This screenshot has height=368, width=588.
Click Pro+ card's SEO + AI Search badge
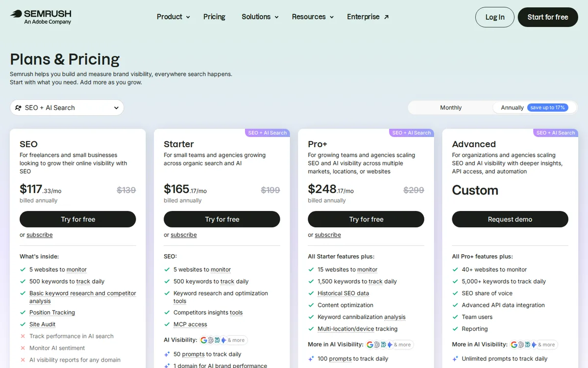(412, 133)
